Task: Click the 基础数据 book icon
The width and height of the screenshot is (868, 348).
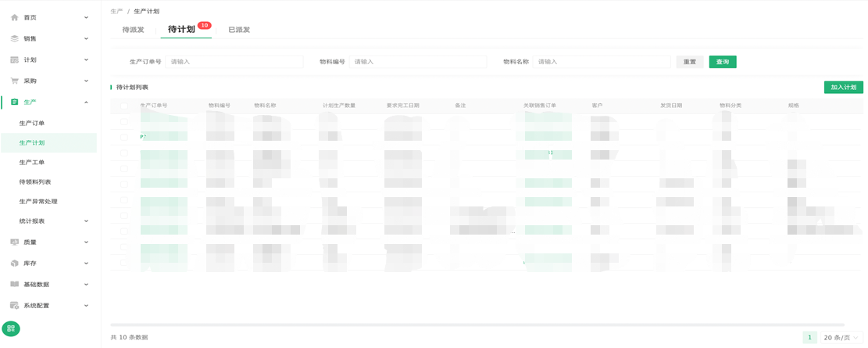Action: click(x=15, y=285)
